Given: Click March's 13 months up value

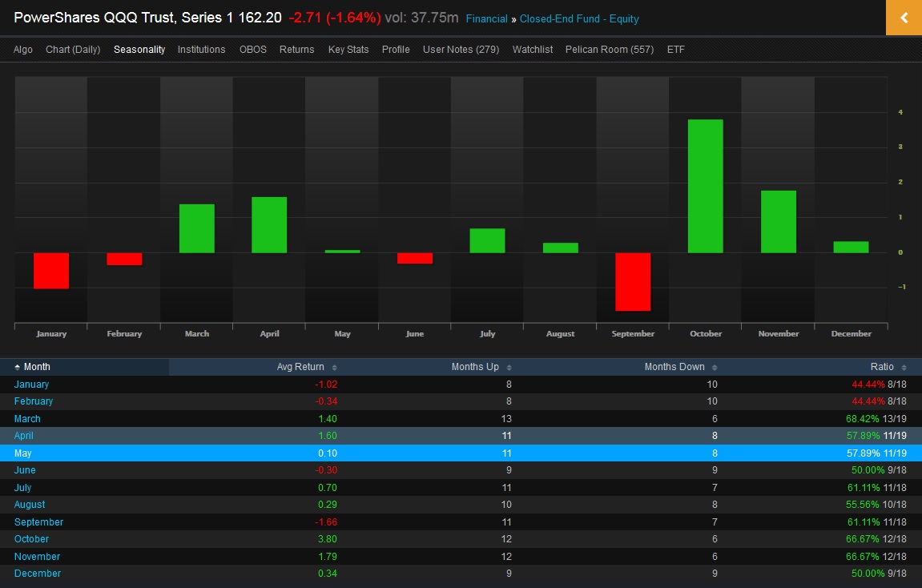Looking at the screenshot, I should click(x=506, y=419).
